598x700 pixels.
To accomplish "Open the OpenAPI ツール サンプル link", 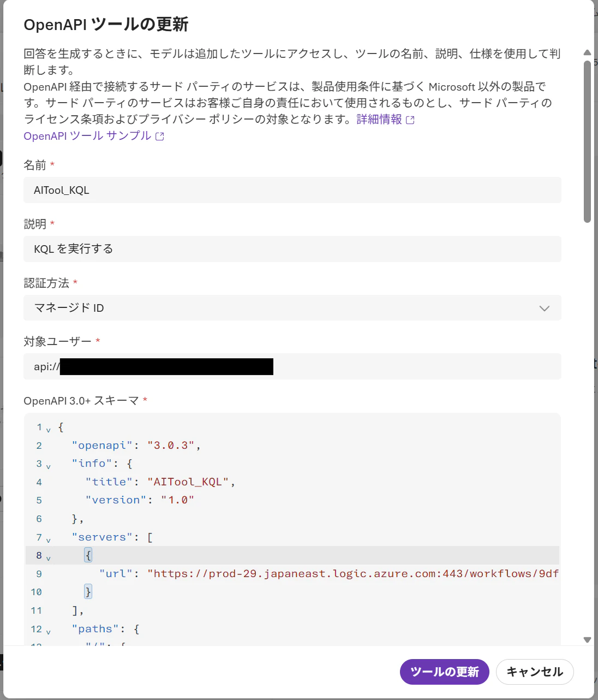I will pos(87,136).
